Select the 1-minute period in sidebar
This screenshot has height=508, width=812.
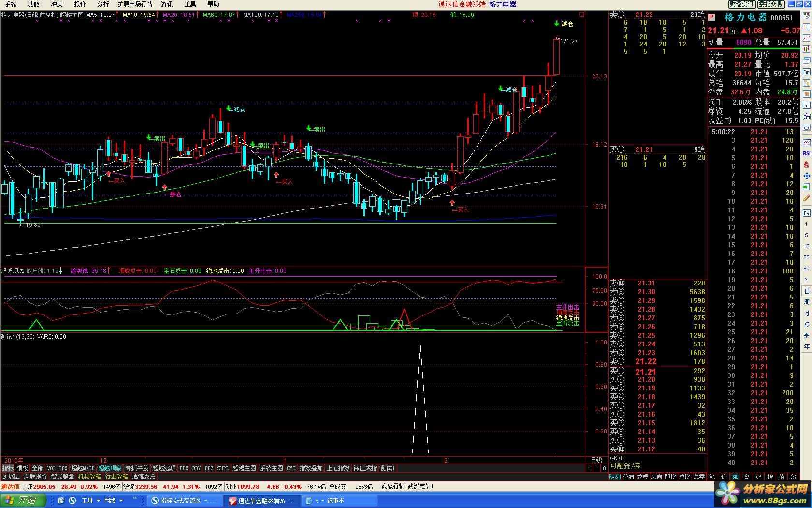click(806, 224)
